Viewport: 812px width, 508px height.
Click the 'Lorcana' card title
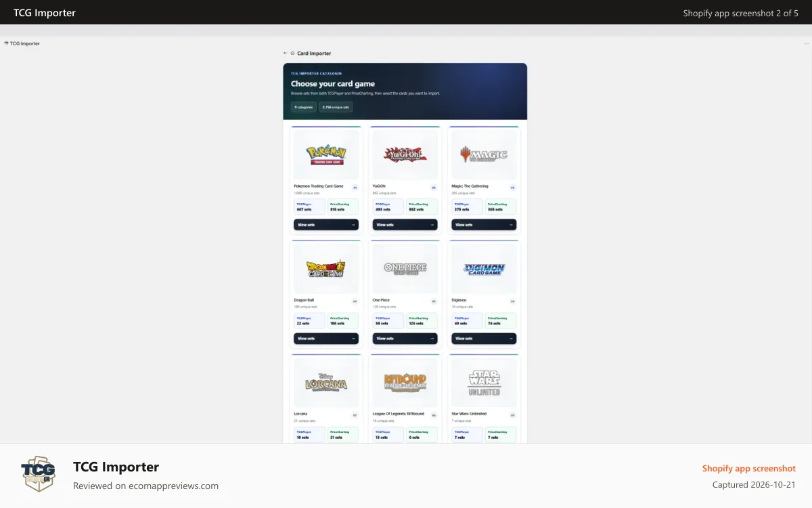click(x=300, y=413)
